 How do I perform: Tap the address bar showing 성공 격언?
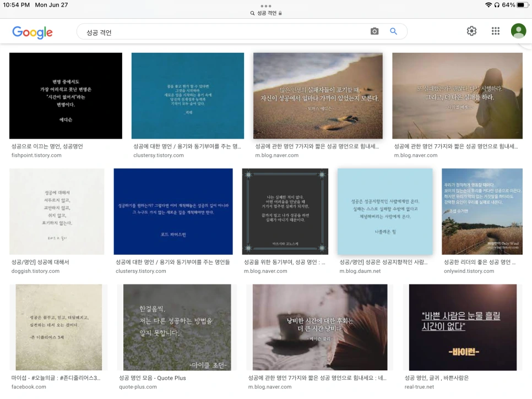click(x=266, y=13)
